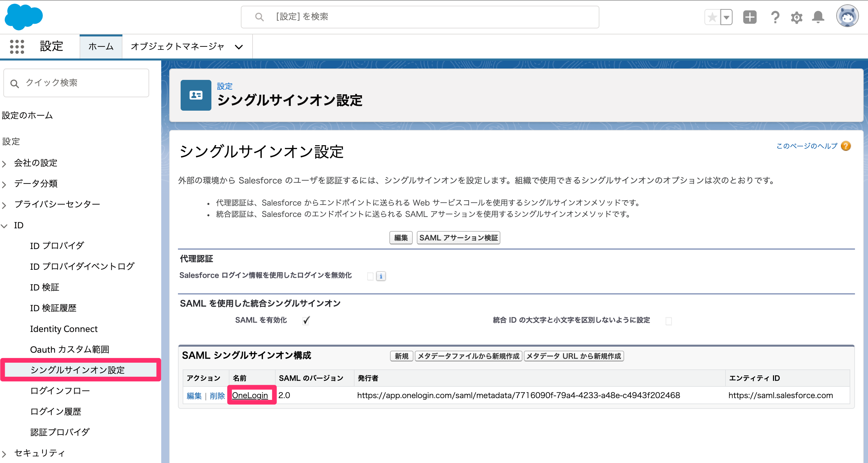868x463 pixels.
Task: Toggle Salesforce ログイン情報を使用したログインを無効化 checkbox
Action: point(370,276)
